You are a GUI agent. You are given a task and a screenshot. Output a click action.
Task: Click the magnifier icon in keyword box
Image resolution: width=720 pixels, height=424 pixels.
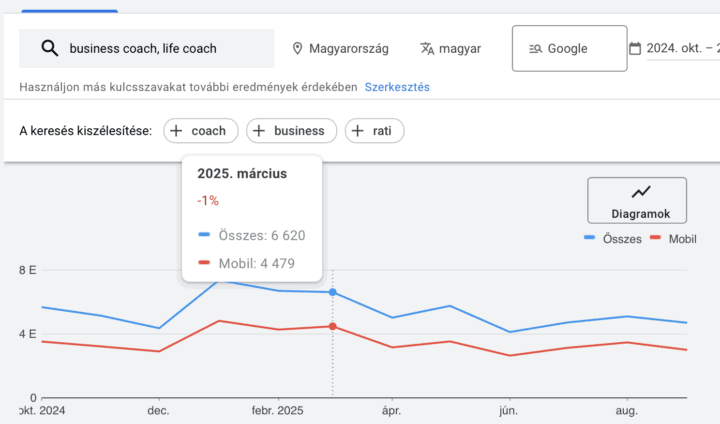tap(48, 48)
